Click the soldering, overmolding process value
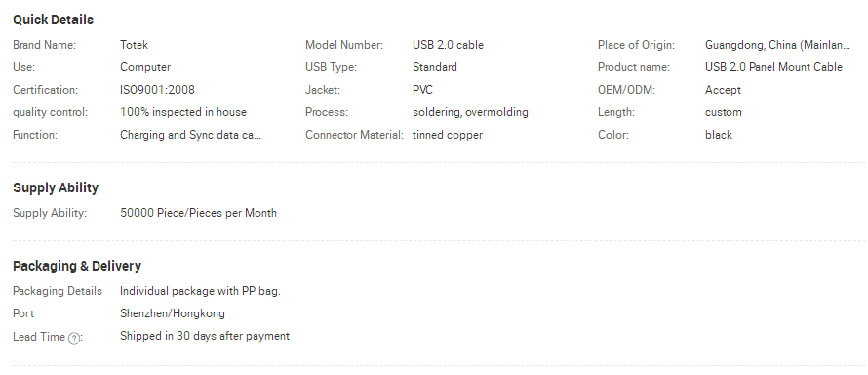Viewport: 868px width, 375px height. tap(470, 112)
